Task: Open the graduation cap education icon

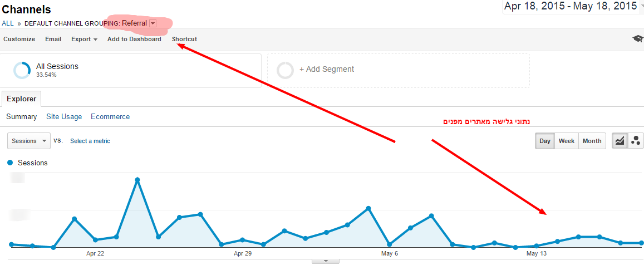Action: [637, 39]
